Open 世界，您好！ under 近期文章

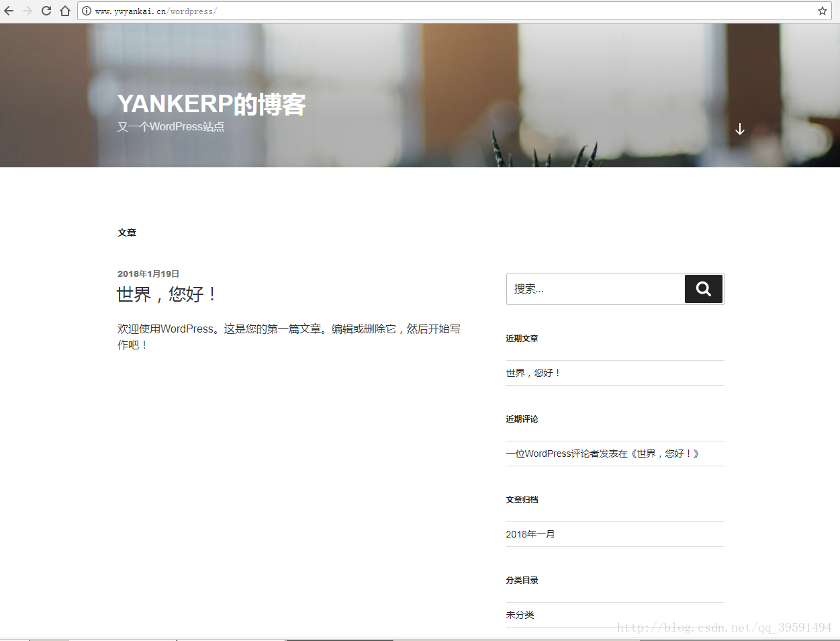click(533, 372)
